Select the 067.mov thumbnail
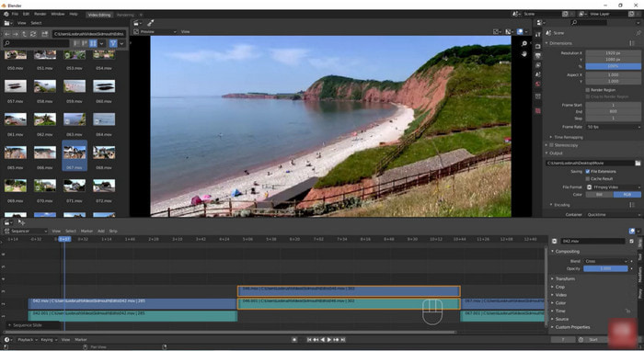The height and width of the screenshot is (351, 644). (x=75, y=155)
